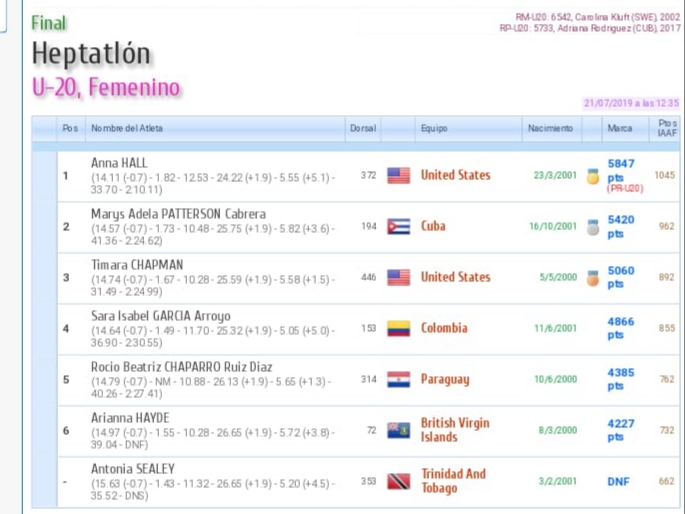Screen dimensions: 685x514
Task: Click the Nombre del Atleta column header
Action: coord(127,129)
